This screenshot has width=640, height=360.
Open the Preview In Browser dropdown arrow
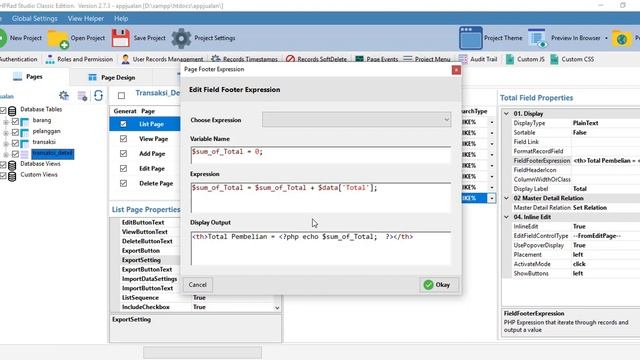pyautogui.click(x=606, y=38)
